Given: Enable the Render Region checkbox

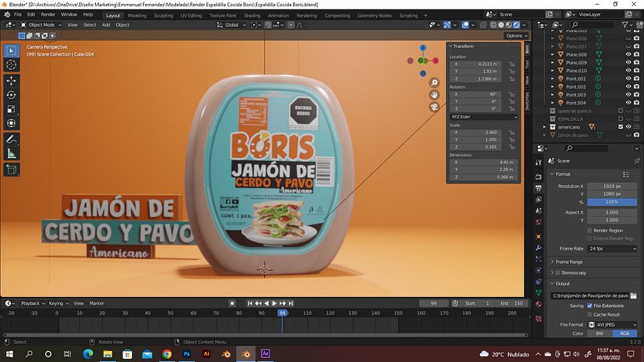Looking at the screenshot, I should point(589,230).
